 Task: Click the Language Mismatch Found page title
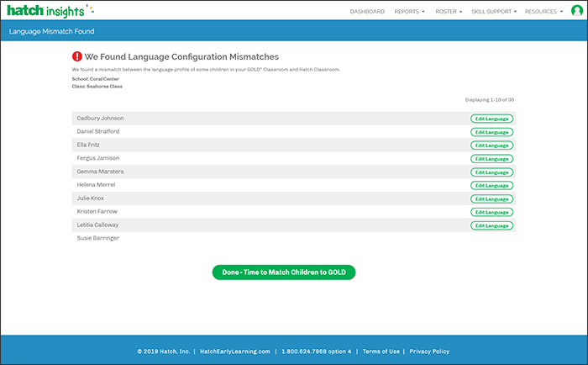(x=52, y=31)
